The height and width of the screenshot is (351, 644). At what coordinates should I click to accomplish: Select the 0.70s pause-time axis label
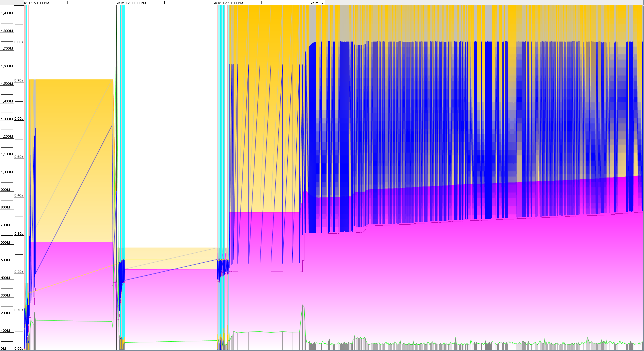(x=19, y=80)
